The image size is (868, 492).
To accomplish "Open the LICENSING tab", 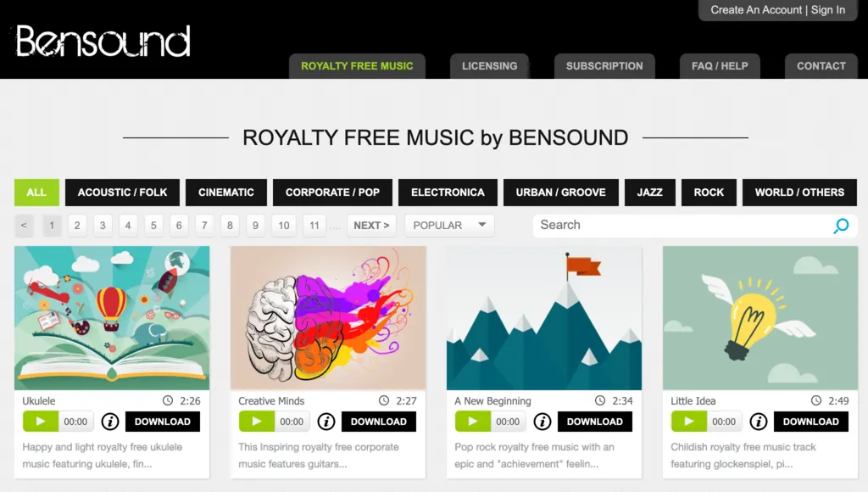I will click(489, 66).
